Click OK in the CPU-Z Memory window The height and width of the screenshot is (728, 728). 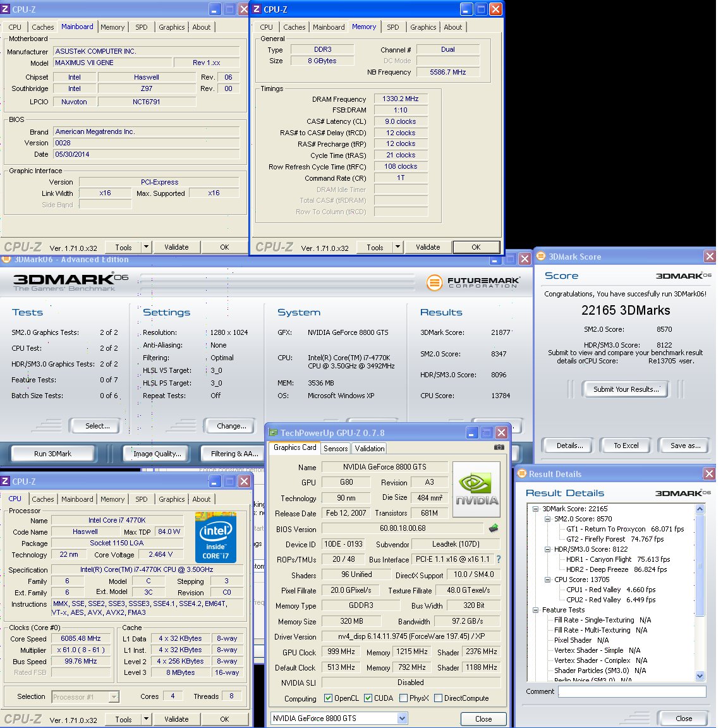point(476,247)
